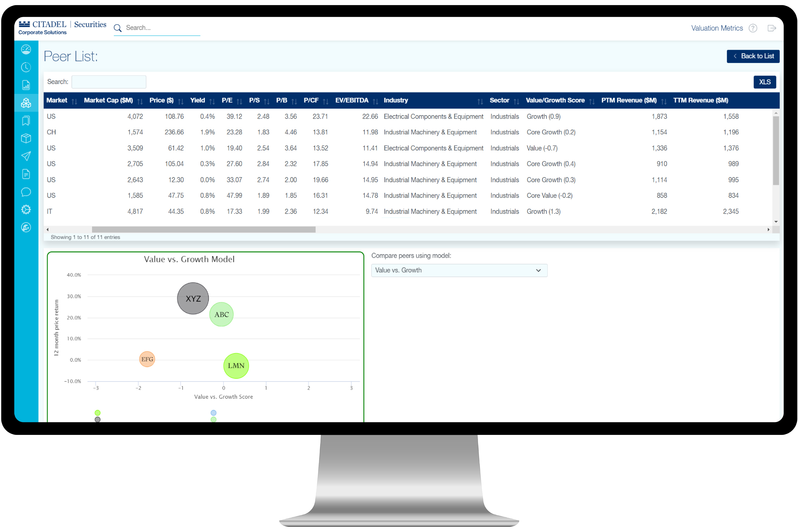Viewport: 798px width, 532px height.
Task: Click the bookmarks sidebar icon
Action: point(26,120)
